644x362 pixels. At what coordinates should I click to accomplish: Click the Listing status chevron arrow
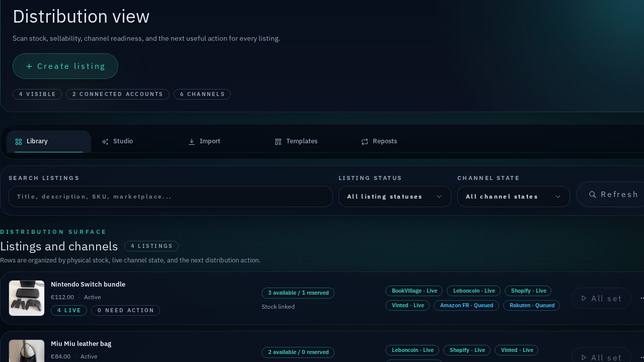pos(439,197)
